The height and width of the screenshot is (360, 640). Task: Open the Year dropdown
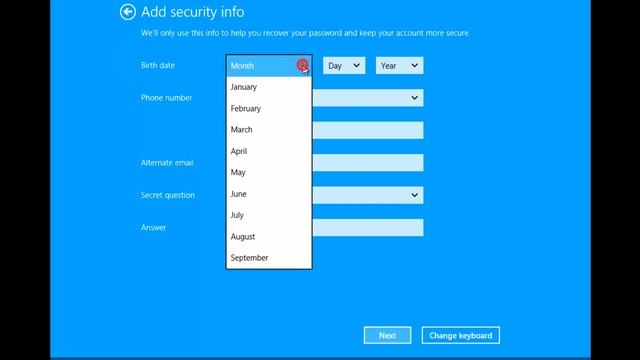400,65
